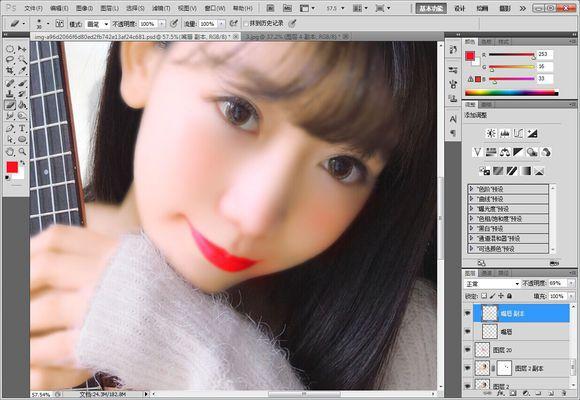580x400 pixels.
Task: Click the Photo Filter adjustment icon
Action: (532, 152)
